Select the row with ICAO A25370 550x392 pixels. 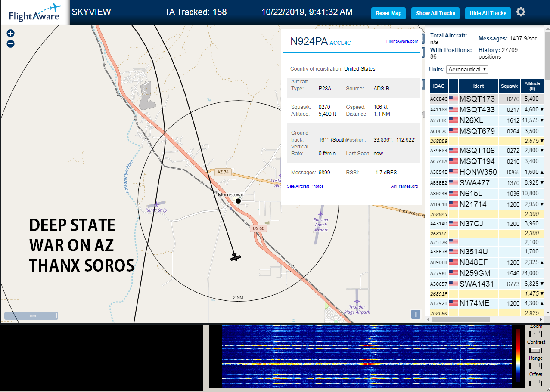pyautogui.click(x=487, y=242)
